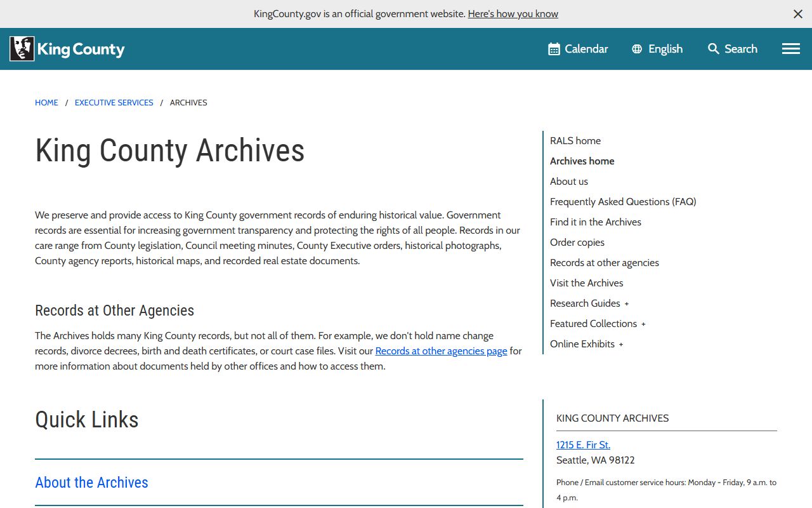Viewport: 812px width, 508px height.
Task: Open Order copies sidebar link
Action: [577, 243]
